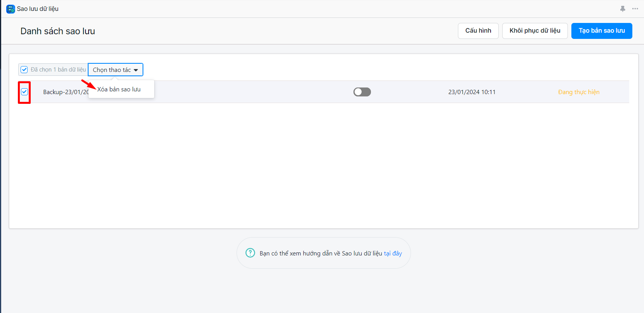Click the Backup-23/01 backup name
This screenshot has width=644, height=313.
pos(66,92)
